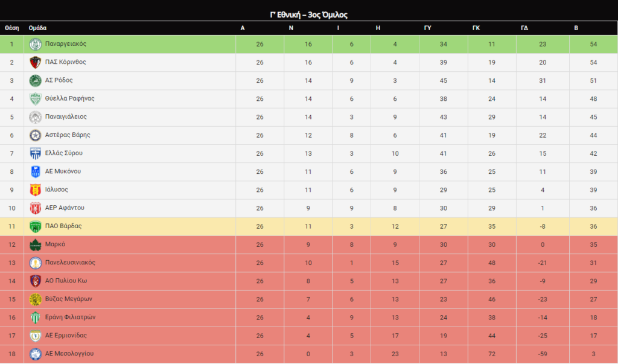Select the ΠΑΟ Βάρδας green badge
618x364 pixels.
click(36, 226)
